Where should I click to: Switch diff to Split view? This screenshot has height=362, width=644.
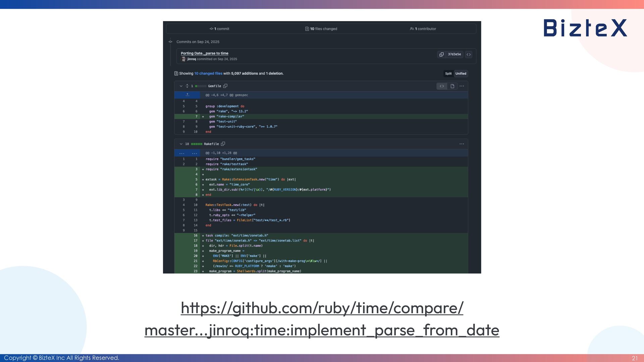(448, 74)
